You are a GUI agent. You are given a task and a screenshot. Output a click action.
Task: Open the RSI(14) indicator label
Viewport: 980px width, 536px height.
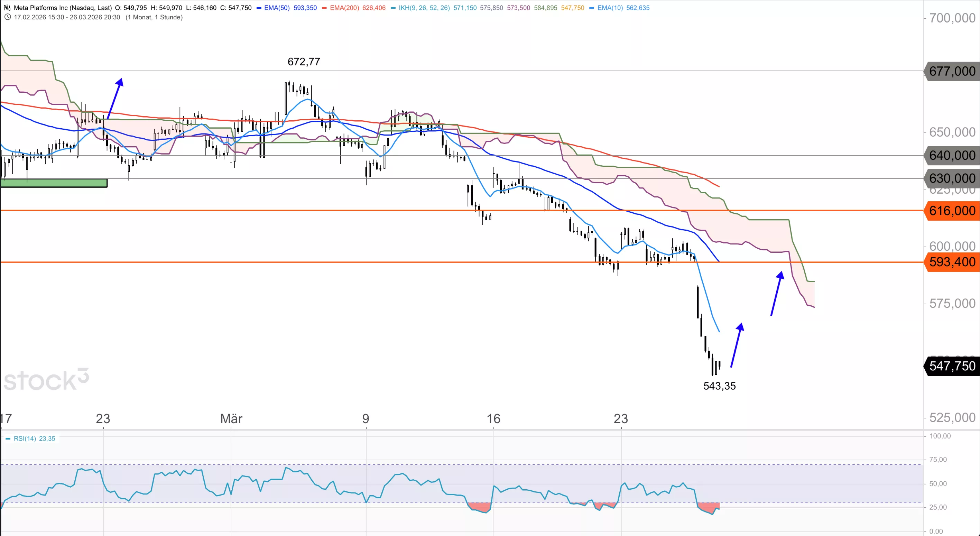[25, 438]
